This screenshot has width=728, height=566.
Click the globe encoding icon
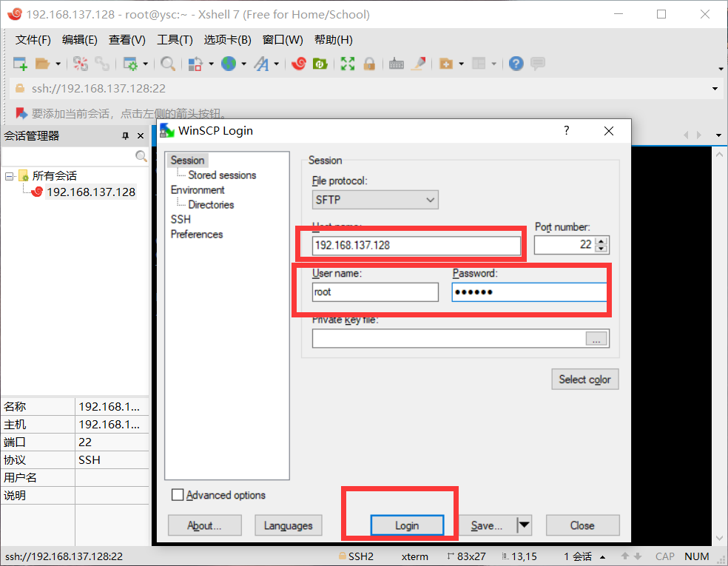point(229,64)
